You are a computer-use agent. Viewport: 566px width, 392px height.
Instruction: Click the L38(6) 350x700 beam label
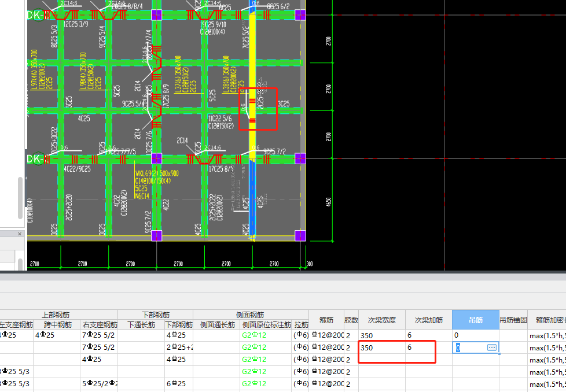coord(226,74)
